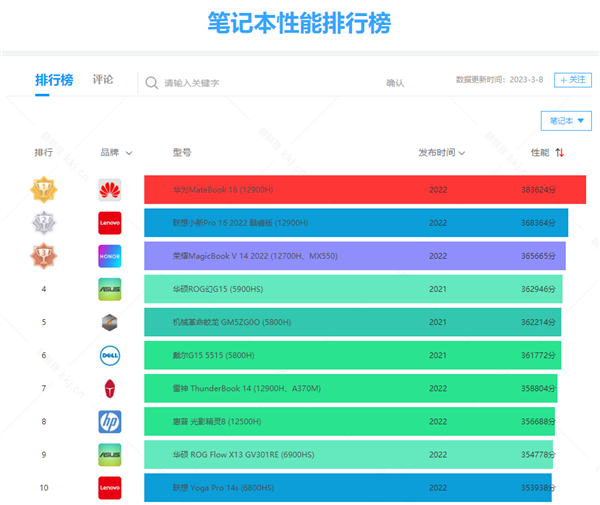Open the 评论 tab
This screenshot has height=505, width=600.
coord(103,79)
